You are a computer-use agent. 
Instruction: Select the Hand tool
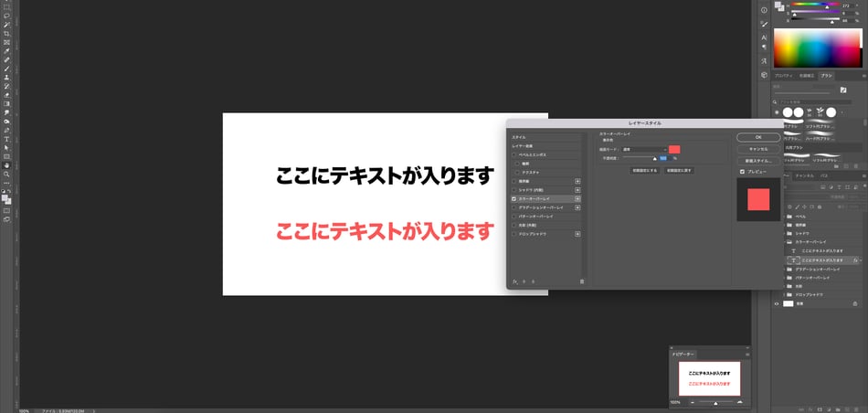6,165
